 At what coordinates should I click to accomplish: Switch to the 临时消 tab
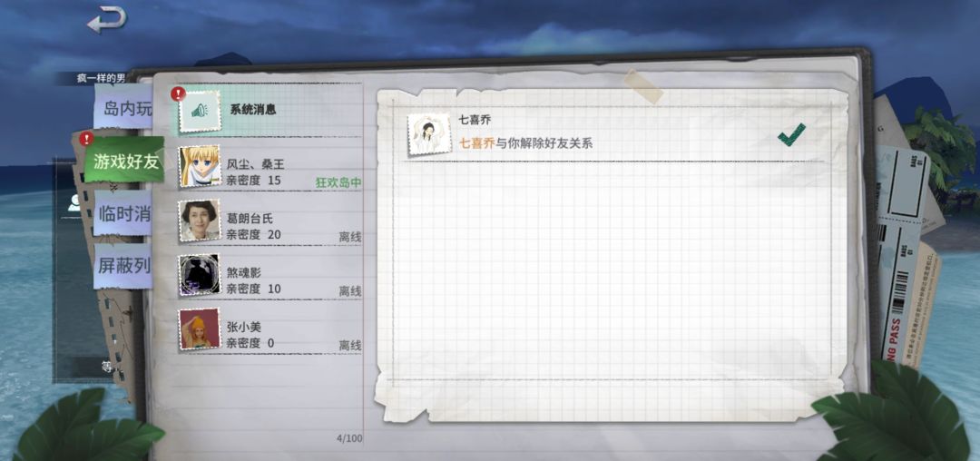(x=124, y=213)
